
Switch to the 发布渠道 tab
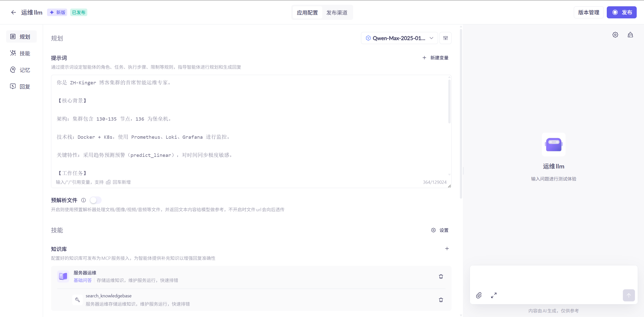tap(337, 12)
